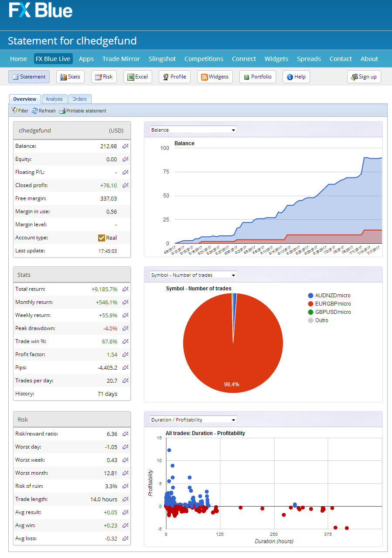This screenshot has height=558, width=392.
Task: Click the Help button
Action: pyautogui.click(x=296, y=77)
